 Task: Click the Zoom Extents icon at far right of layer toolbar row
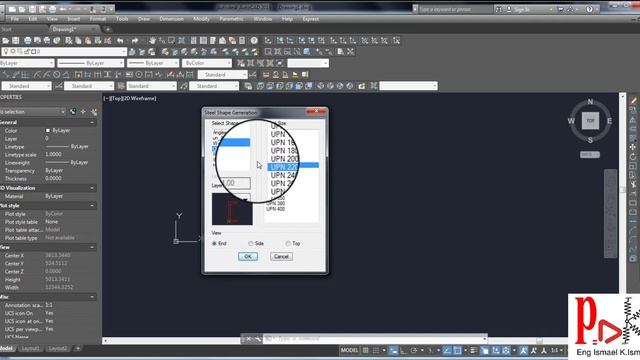point(351,52)
